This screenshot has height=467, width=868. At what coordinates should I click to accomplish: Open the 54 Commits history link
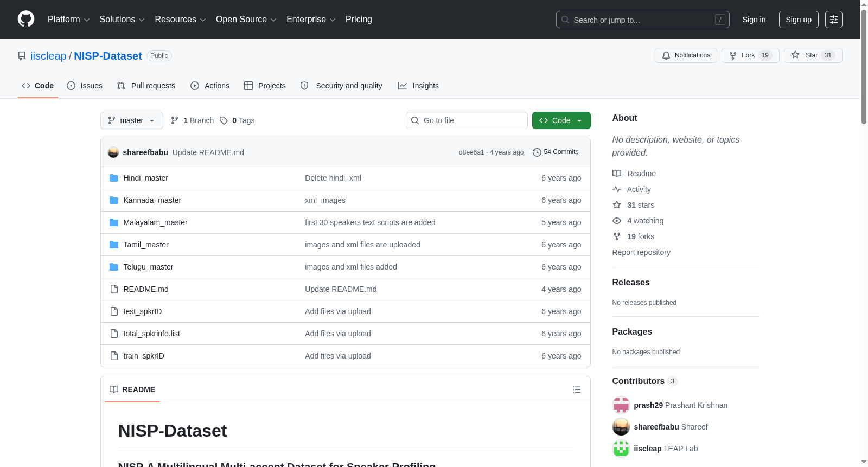click(x=556, y=152)
